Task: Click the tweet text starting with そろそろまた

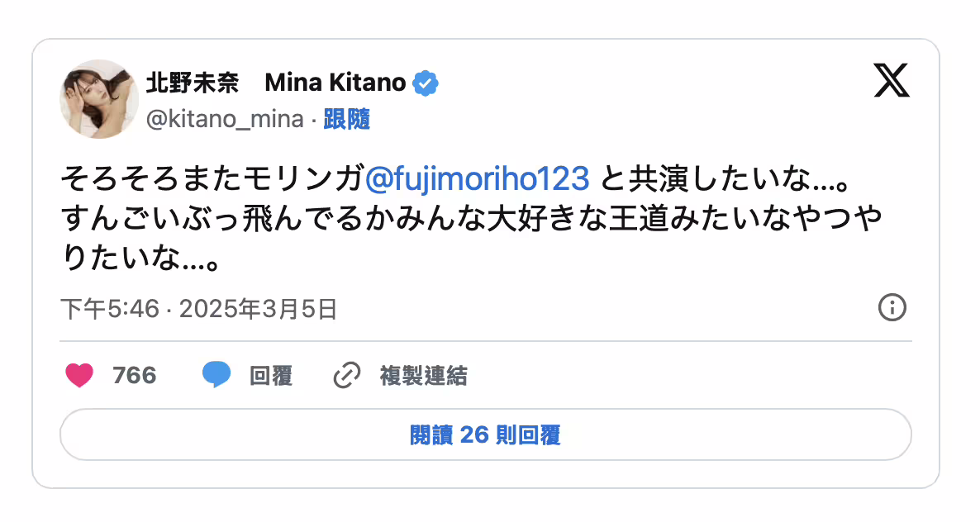Action: coord(212,177)
